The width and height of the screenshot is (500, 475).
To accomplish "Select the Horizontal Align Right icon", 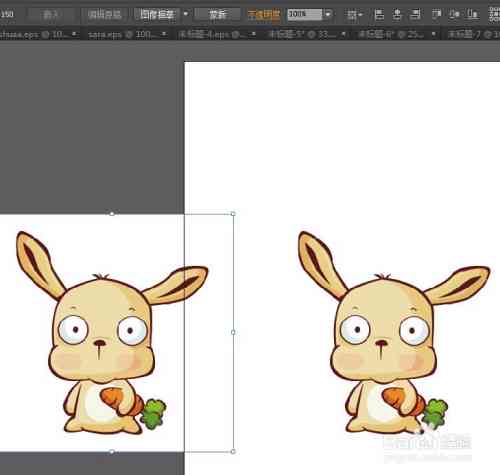I will 415,15.
